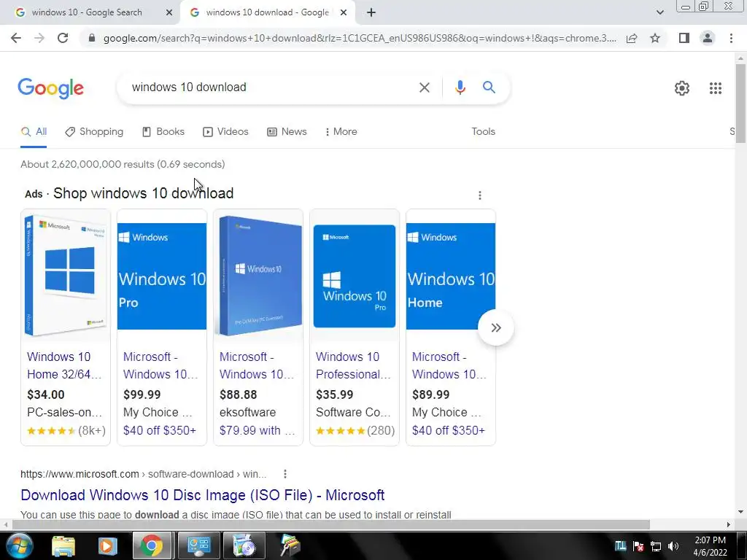This screenshot has width=747, height=560.
Task: Select the All results tab
Action: (34, 132)
